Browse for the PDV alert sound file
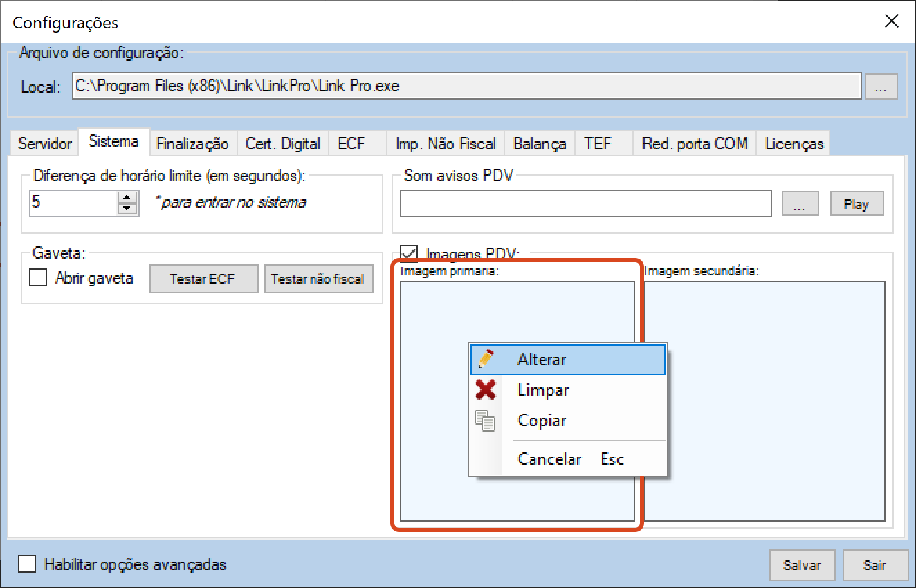The width and height of the screenshot is (916, 588). point(800,204)
